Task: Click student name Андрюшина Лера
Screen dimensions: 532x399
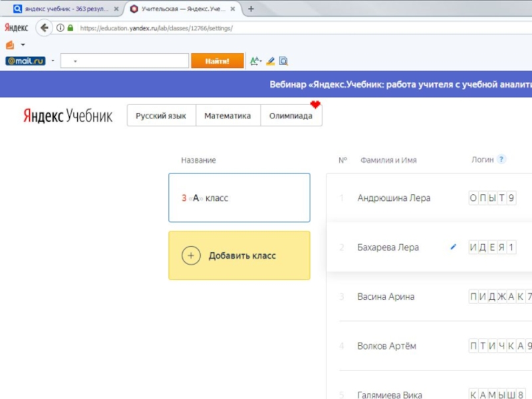Action: click(394, 198)
